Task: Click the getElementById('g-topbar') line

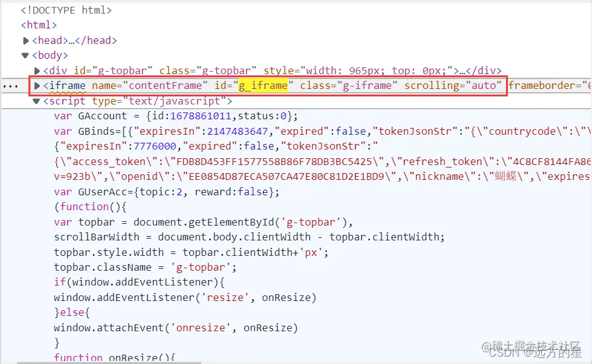Action: pos(203,222)
